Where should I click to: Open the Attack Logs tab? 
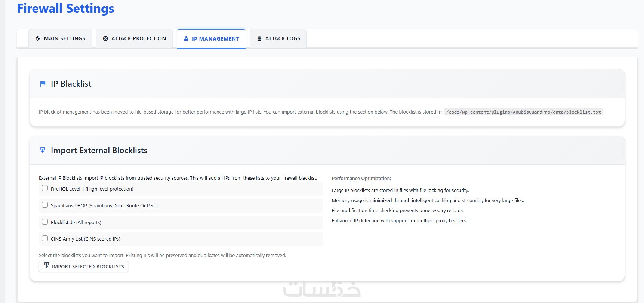tap(278, 38)
